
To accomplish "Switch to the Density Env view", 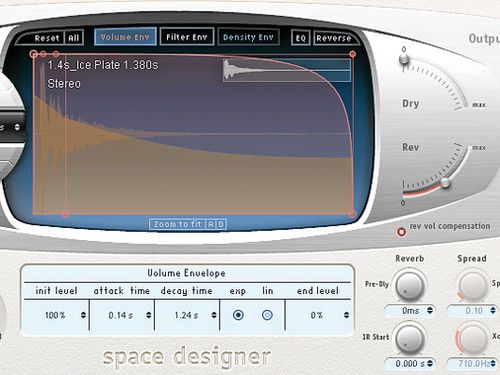I will point(248,37).
